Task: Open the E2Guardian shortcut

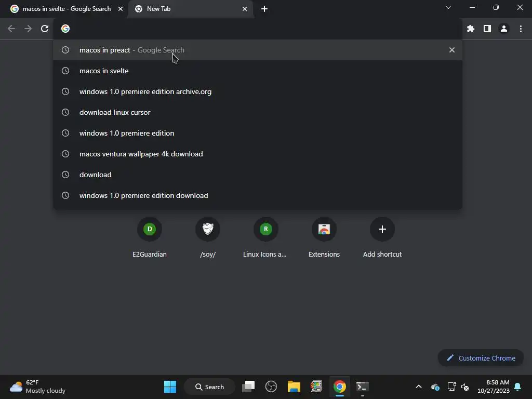Action: point(150,237)
